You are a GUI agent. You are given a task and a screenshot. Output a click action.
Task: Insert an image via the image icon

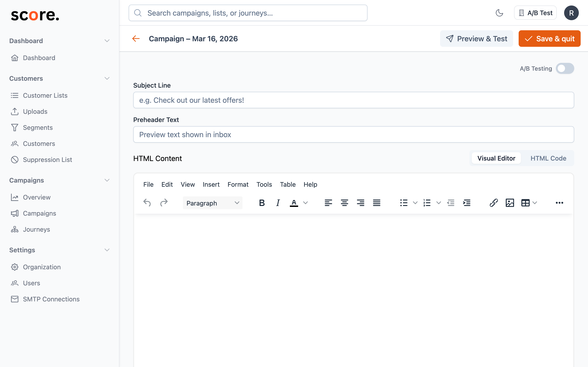click(x=510, y=203)
